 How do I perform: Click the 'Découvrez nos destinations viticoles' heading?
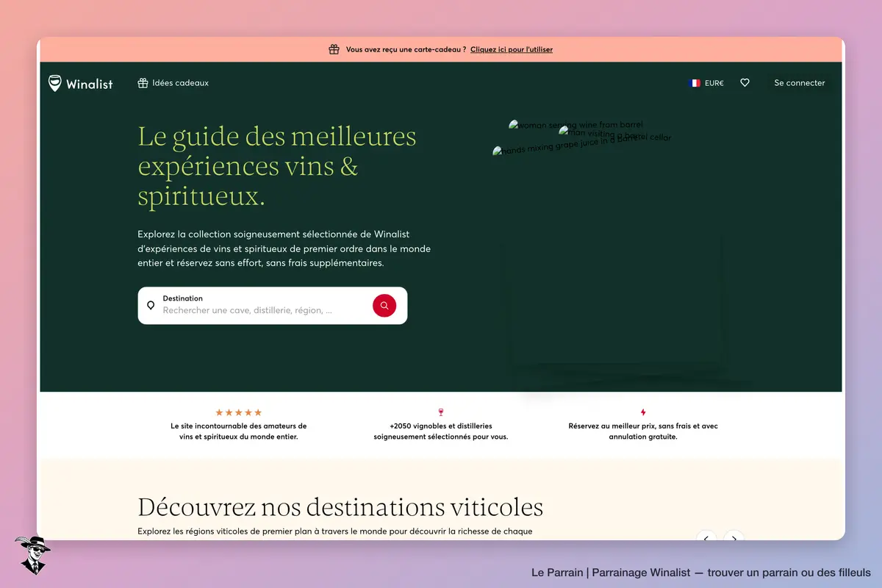pos(340,507)
